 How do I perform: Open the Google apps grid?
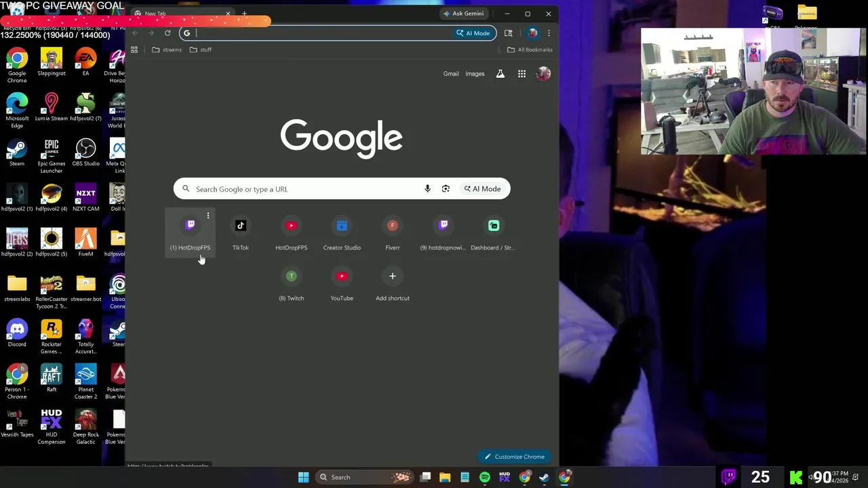click(x=521, y=74)
